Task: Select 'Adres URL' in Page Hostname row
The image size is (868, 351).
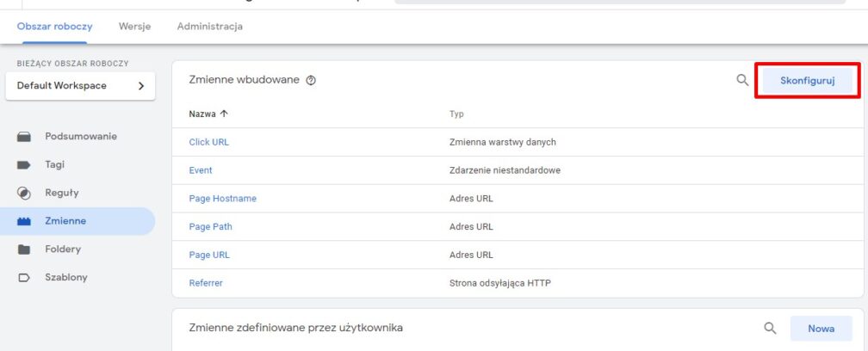Action: (x=471, y=199)
